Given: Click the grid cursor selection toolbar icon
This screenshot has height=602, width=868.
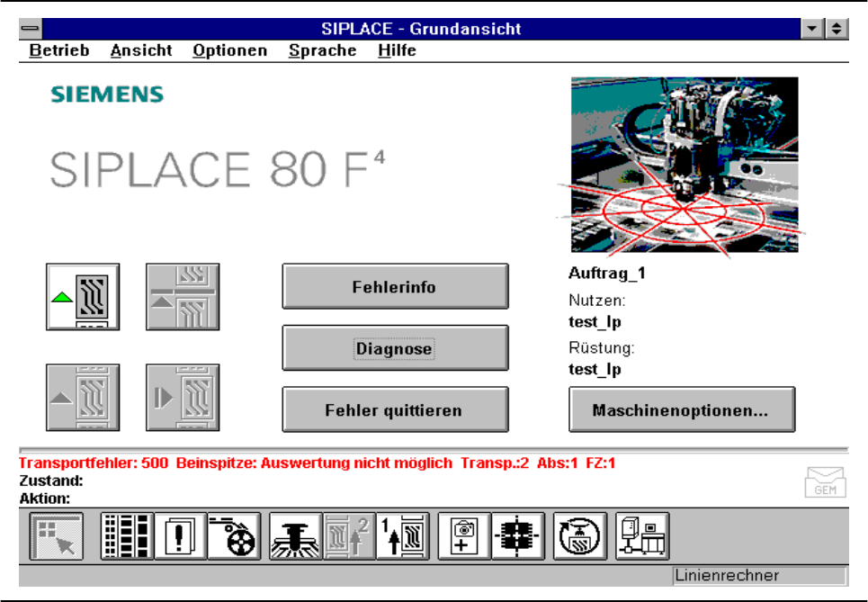Looking at the screenshot, I should pos(57,536).
